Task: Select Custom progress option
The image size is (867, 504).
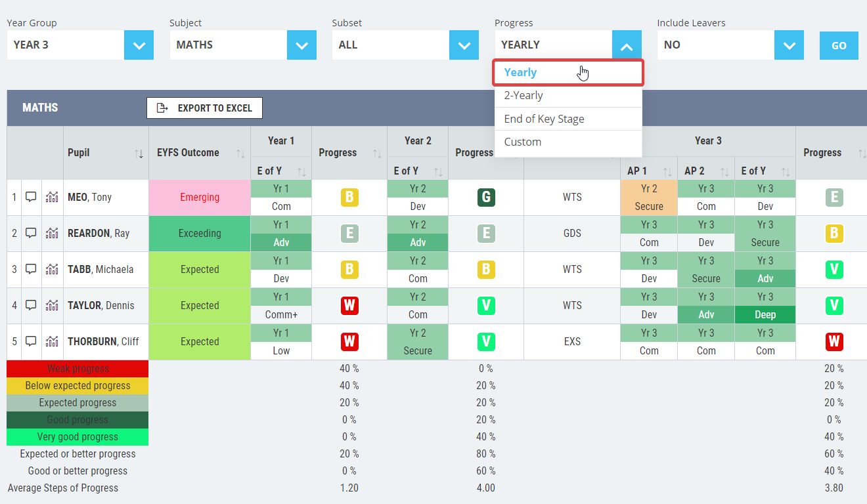Action: click(568, 142)
